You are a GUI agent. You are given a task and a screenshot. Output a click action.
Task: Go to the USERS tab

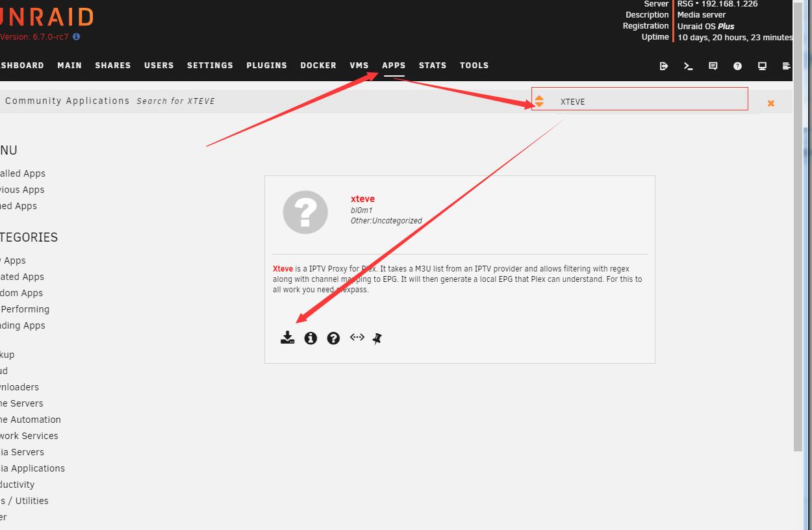click(159, 66)
